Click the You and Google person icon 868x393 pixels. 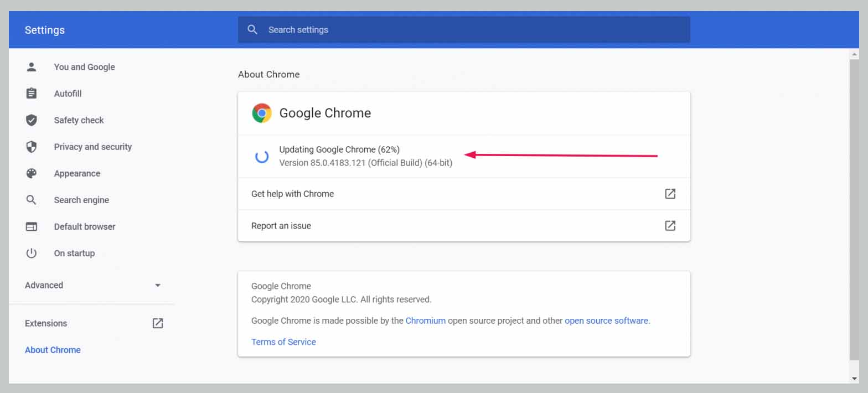coord(32,67)
